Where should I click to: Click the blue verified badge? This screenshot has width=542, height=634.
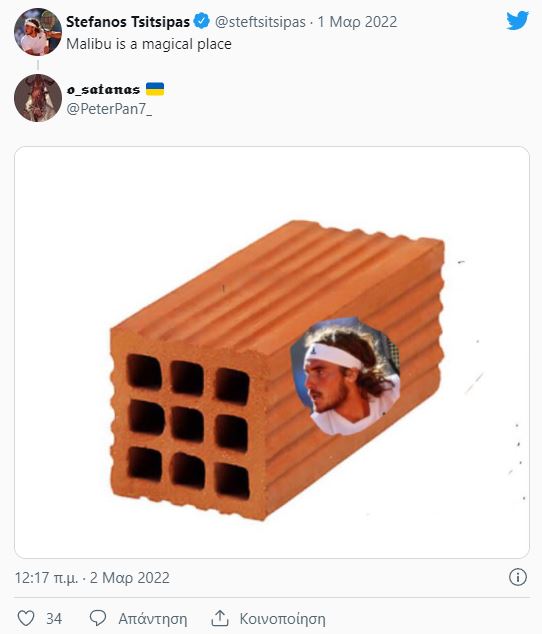tap(201, 21)
